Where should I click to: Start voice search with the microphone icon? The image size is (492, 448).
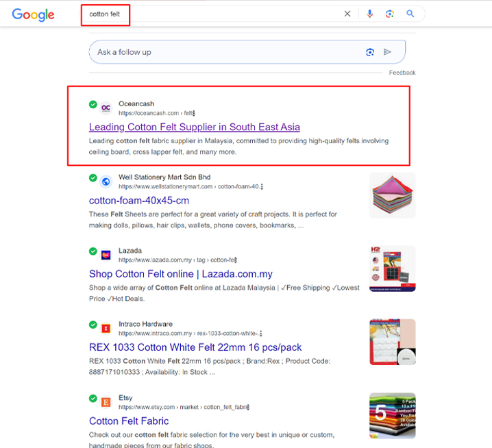click(369, 14)
